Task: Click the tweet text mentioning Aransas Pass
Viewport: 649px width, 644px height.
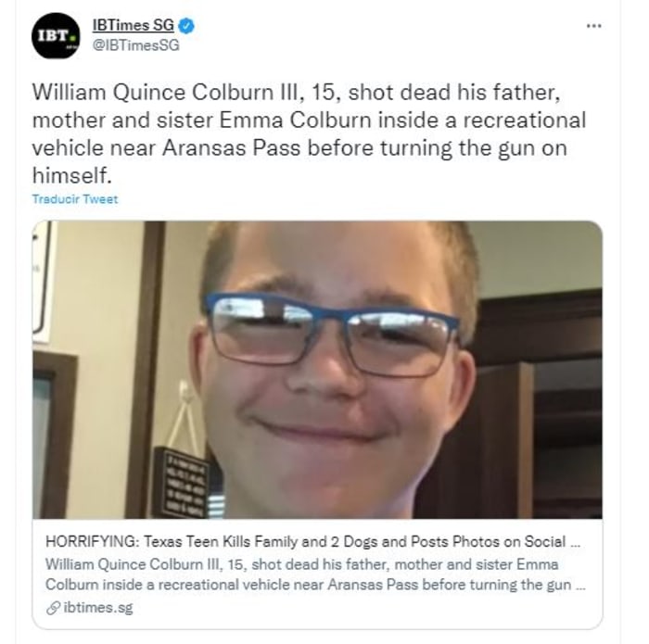Action: 299,147
